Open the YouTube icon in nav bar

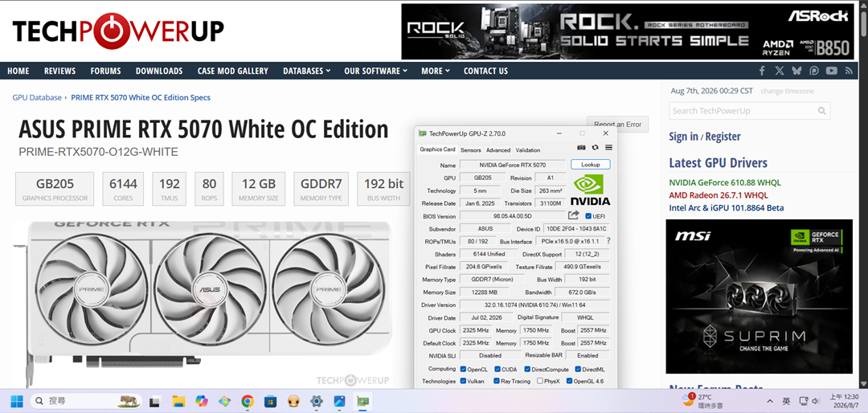pos(832,71)
